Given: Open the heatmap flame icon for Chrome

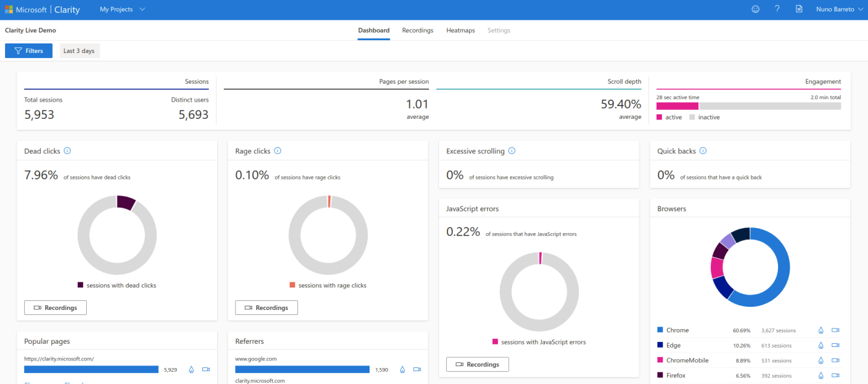Looking at the screenshot, I should coord(821,330).
